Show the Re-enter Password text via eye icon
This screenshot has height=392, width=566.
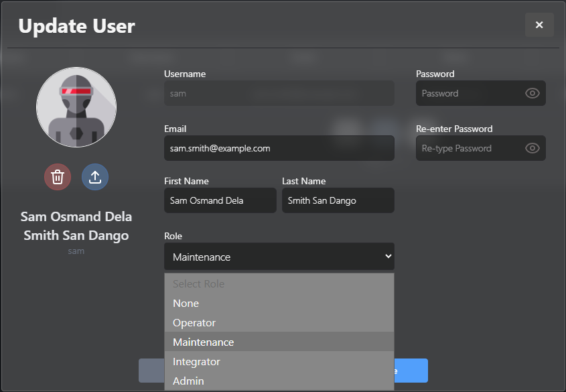[x=533, y=148]
